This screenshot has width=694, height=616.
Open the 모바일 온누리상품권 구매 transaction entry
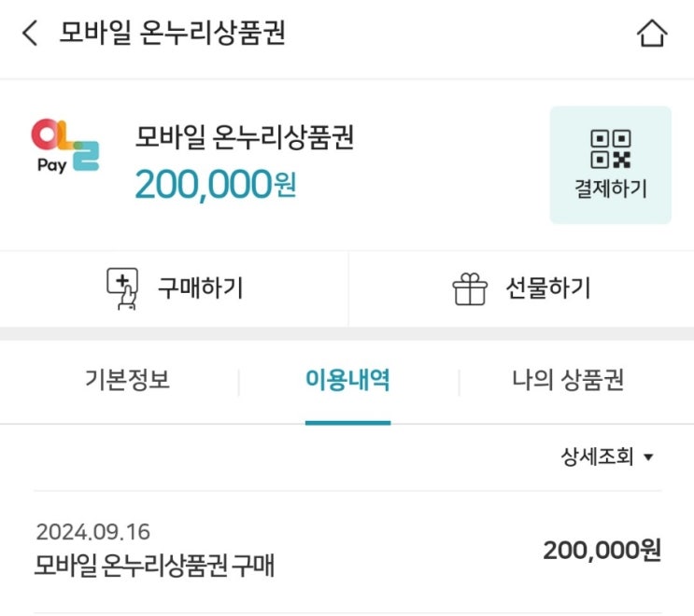(x=347, y=551)
